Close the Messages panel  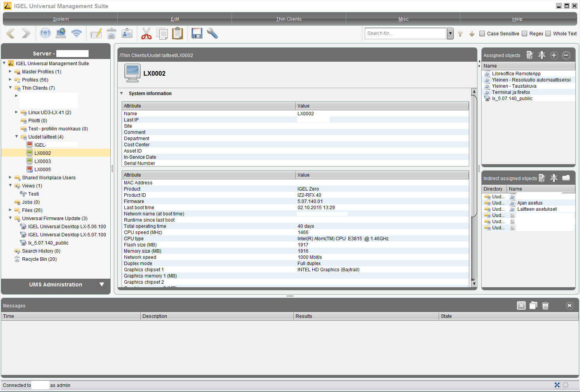coord(570,305)
